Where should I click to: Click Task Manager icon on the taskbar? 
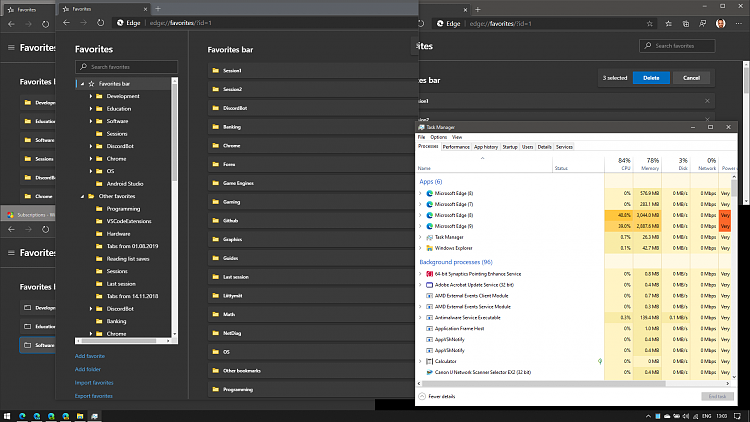95,416
